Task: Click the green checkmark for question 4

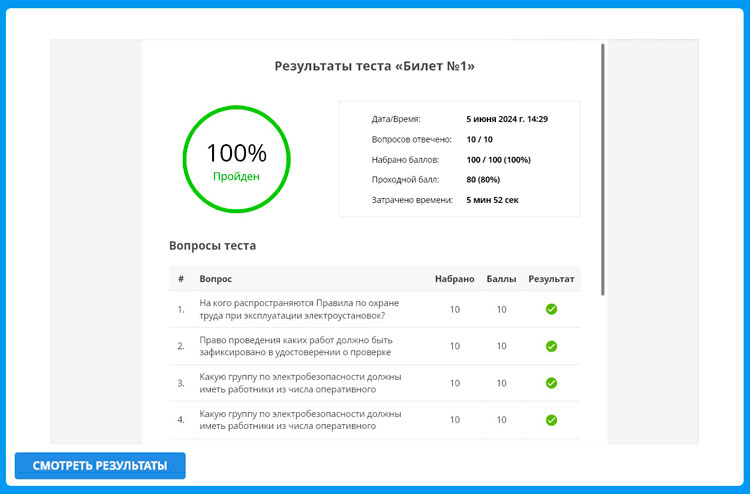Action: click(x=551, y=420)
